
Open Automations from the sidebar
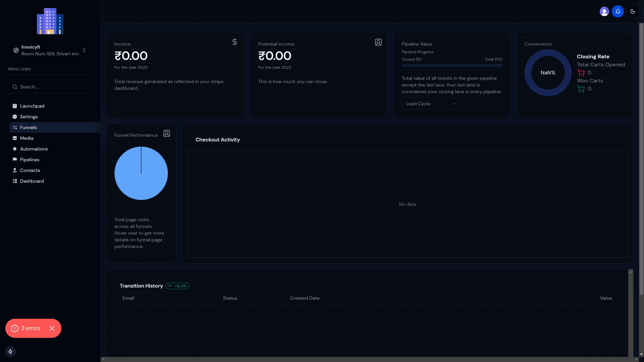34,149
